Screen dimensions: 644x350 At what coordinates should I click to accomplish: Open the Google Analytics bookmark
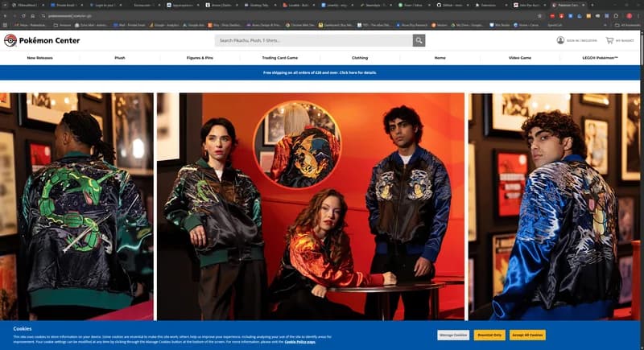(x=164, y=25)
